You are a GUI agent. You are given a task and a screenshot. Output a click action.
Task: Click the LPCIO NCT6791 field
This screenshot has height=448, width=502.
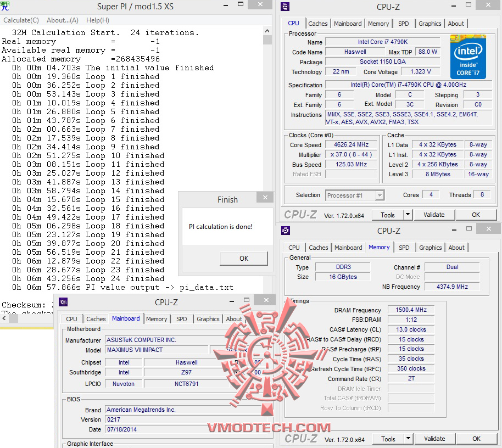pyautogui.click(x=186, y=384)
